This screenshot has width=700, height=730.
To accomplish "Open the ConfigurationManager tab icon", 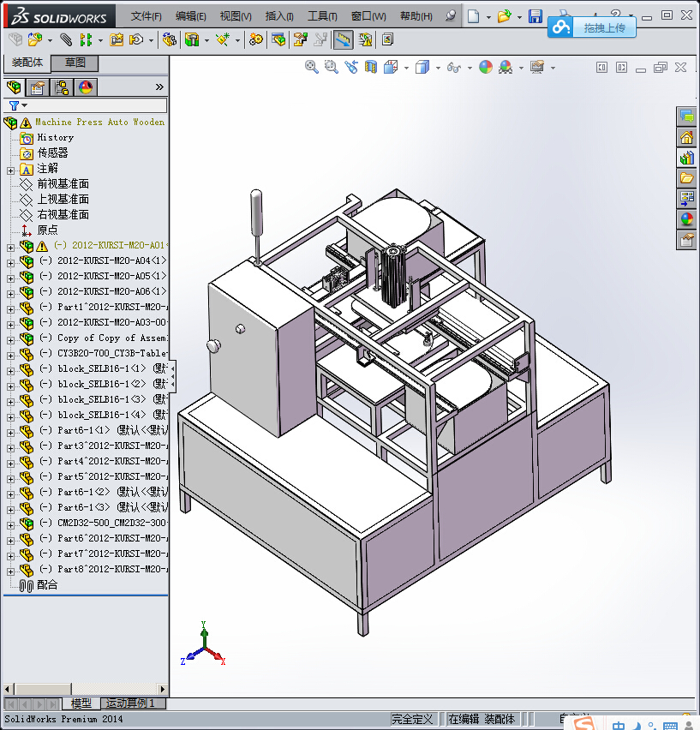I will point(62,87).
